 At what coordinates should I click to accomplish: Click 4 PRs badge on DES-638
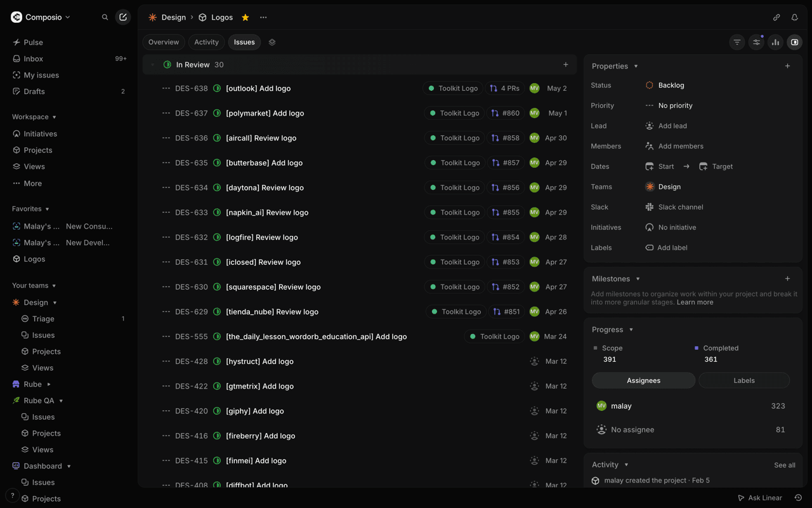pyautogui.click(x=504, y=88)
